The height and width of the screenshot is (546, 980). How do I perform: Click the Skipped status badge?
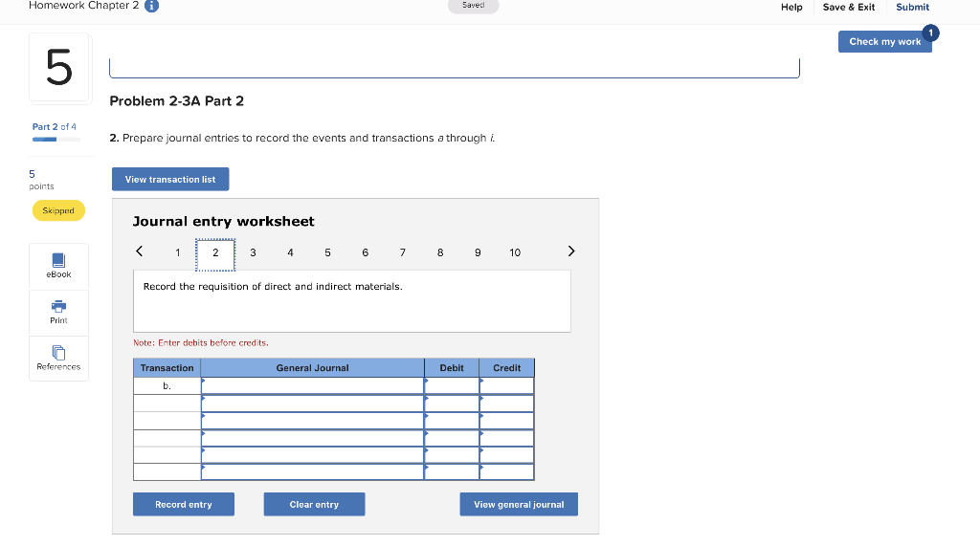point(58,210)
